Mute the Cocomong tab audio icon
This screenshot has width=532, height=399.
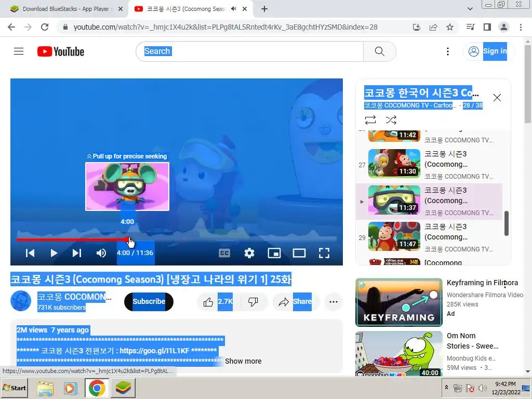point(233,9)
